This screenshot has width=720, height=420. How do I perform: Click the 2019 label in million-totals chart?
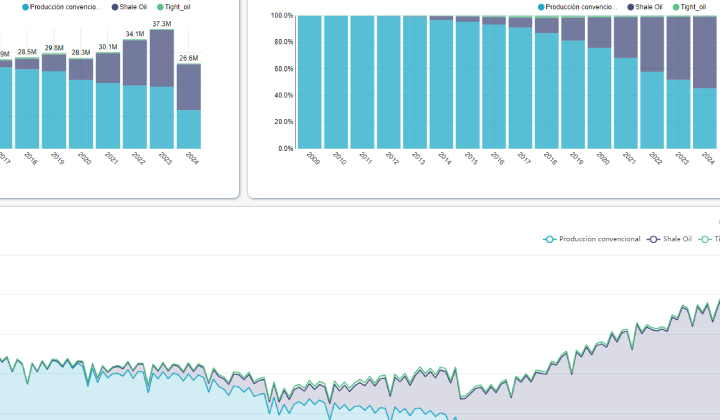(x=57, y=158)
